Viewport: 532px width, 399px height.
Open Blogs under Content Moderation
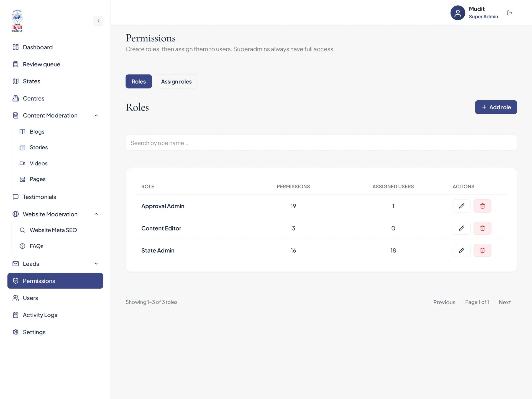coord(58,132)
